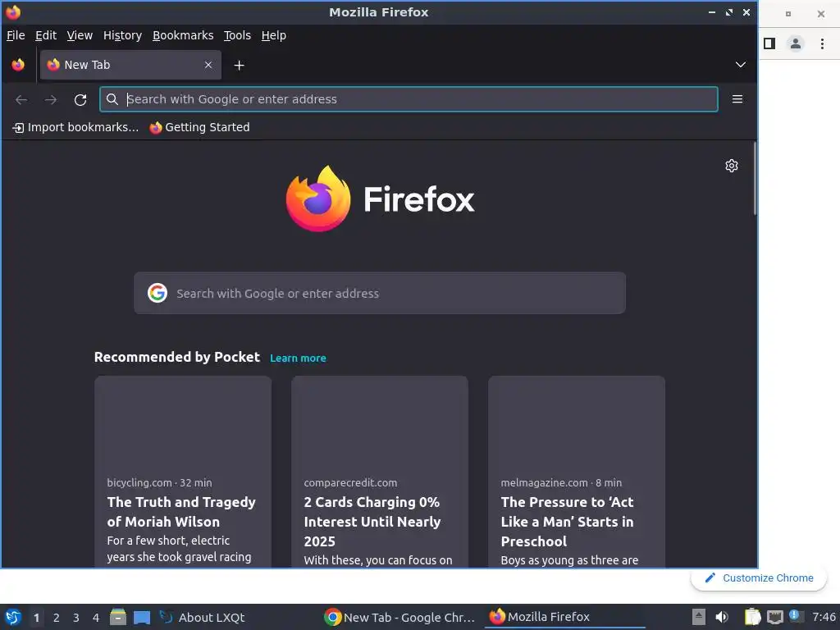The image size is (840, 630).
Task: Click the Pocket Learn more link
Action: [x=298, y=358]
